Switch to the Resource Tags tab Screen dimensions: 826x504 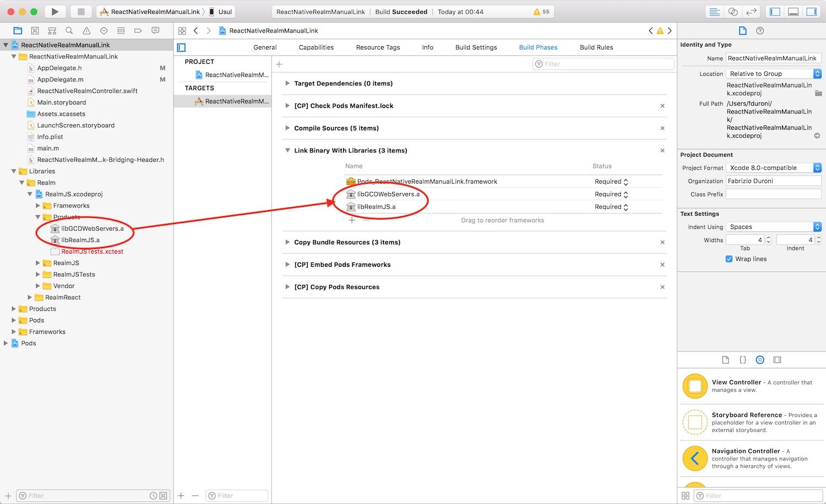pyautogui.click(x=378, y=47)
